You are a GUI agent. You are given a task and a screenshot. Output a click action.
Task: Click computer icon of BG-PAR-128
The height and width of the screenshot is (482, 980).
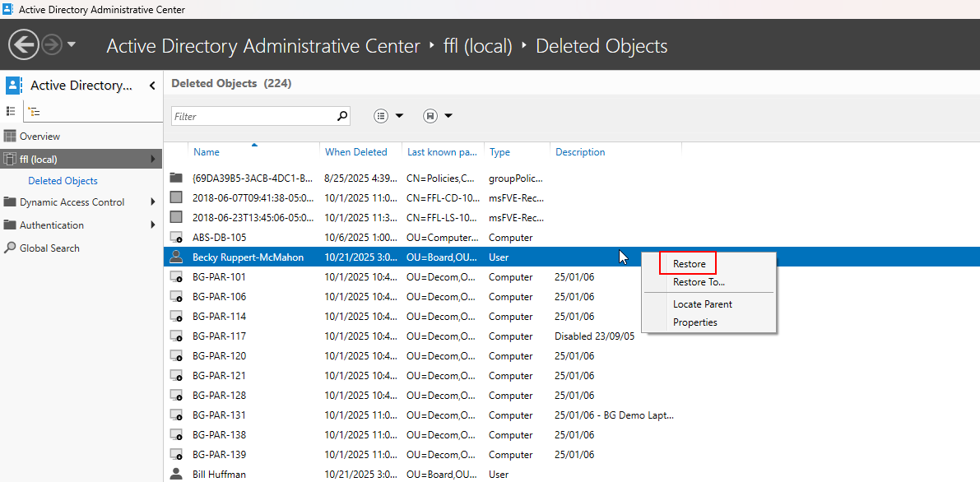[175, 396]
